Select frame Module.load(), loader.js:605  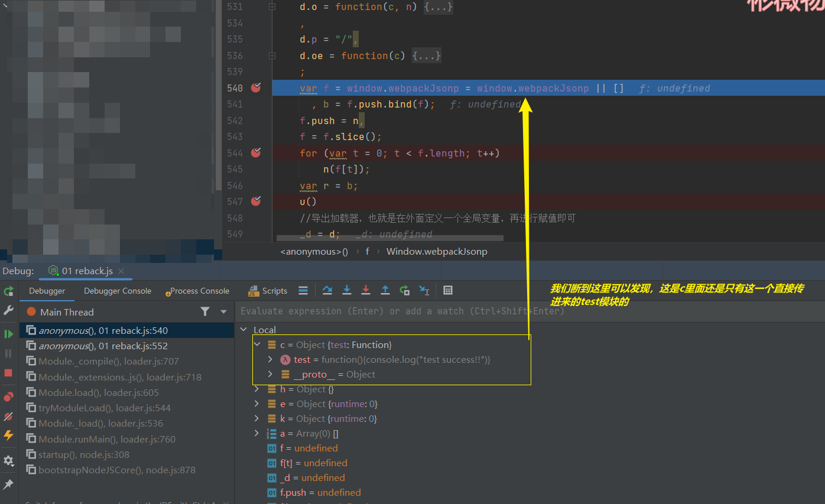[x=127, y=392]
